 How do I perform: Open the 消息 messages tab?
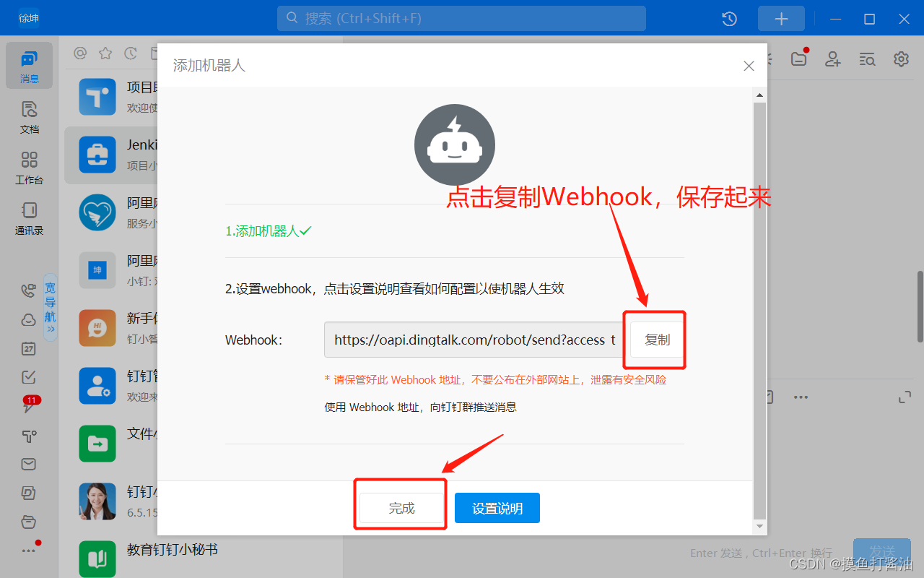[29, 66]
